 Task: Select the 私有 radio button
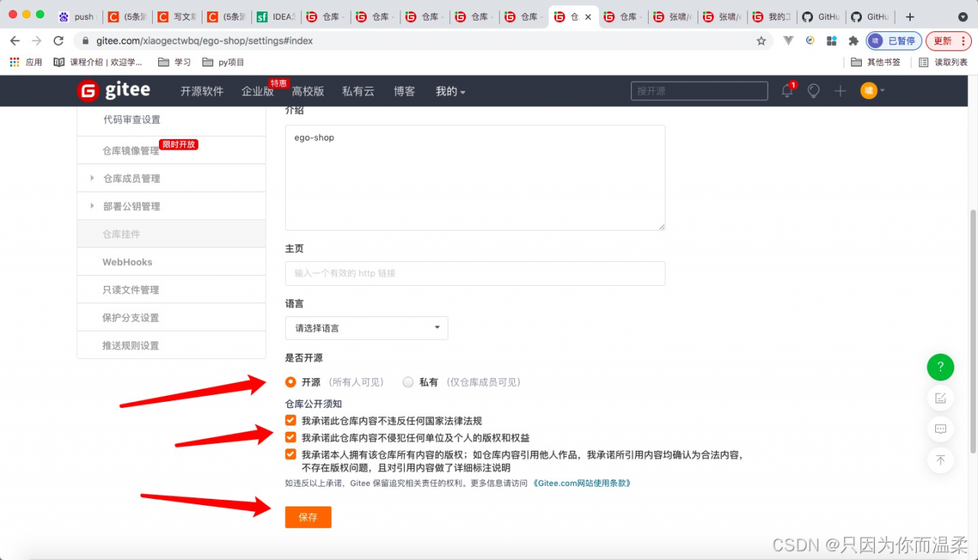[408, 382]
